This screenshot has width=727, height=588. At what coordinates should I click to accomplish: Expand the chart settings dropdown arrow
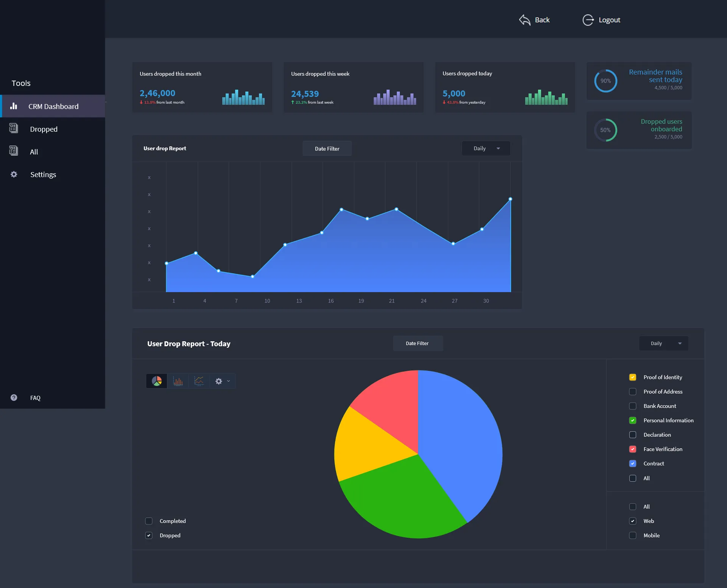pos(228,381)
